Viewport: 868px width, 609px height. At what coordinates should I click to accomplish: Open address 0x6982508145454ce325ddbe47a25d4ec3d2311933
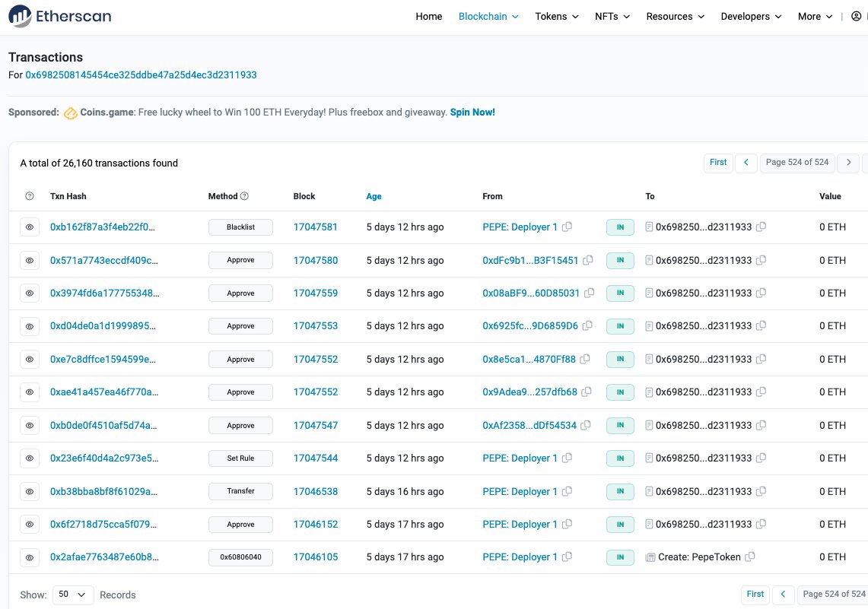(141, 75)
